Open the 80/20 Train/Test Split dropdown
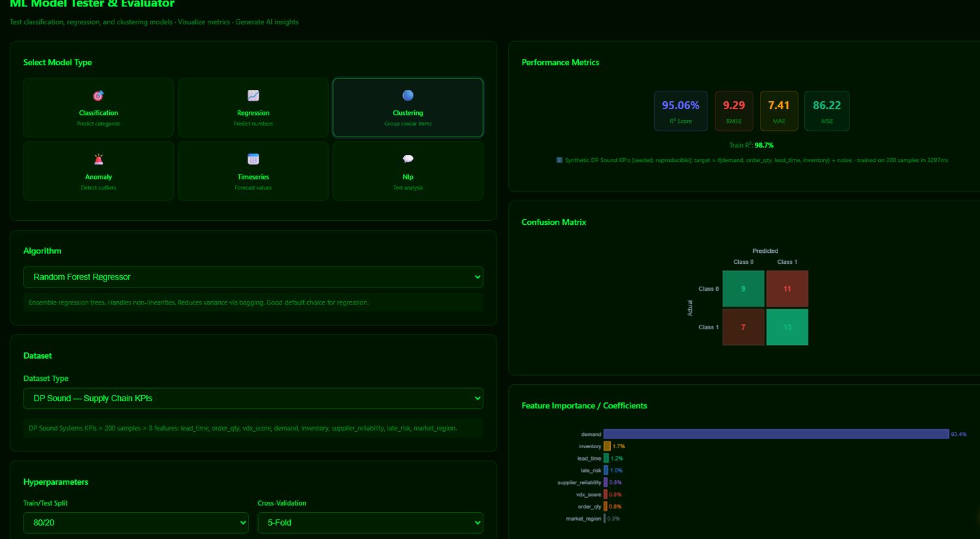 136,523
